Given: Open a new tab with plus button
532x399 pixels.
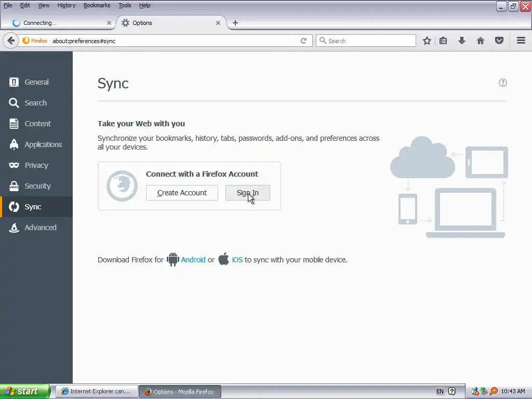Looking at the screenshot, I should [235, 23].
